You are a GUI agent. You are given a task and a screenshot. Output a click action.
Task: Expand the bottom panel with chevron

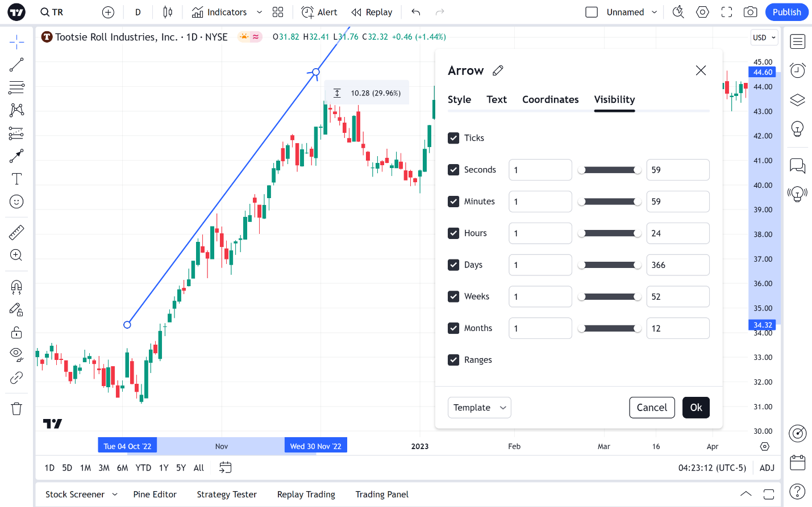pyautogui.click(x=746, y=494)
